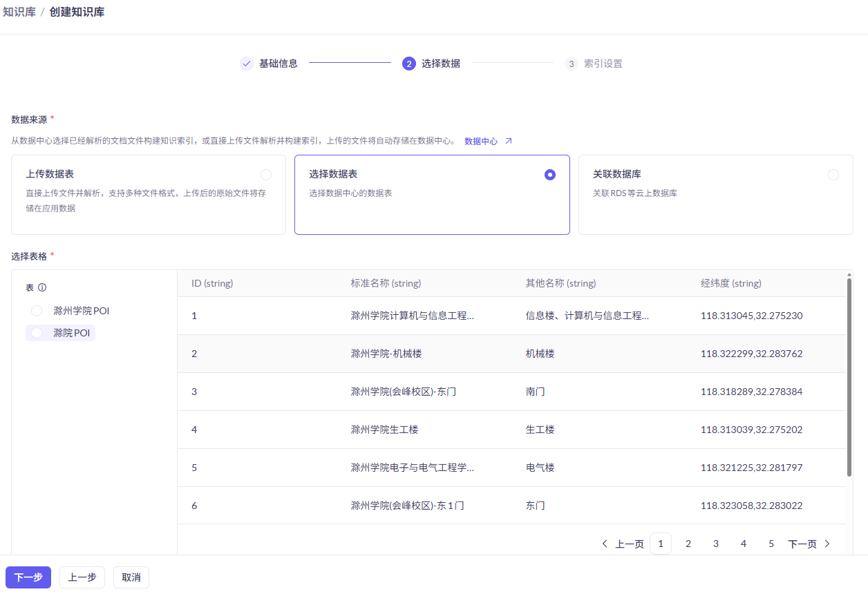The width and height of the screenshot is (868, 594).
Task: Select the 滁州学院 POI table radio button
Action: click(36, 310)
